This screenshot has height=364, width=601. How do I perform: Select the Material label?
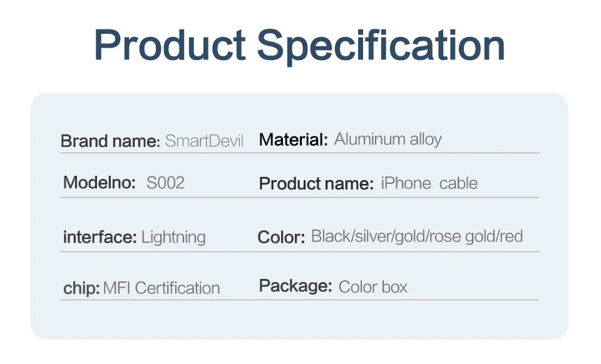pos(293,139)
